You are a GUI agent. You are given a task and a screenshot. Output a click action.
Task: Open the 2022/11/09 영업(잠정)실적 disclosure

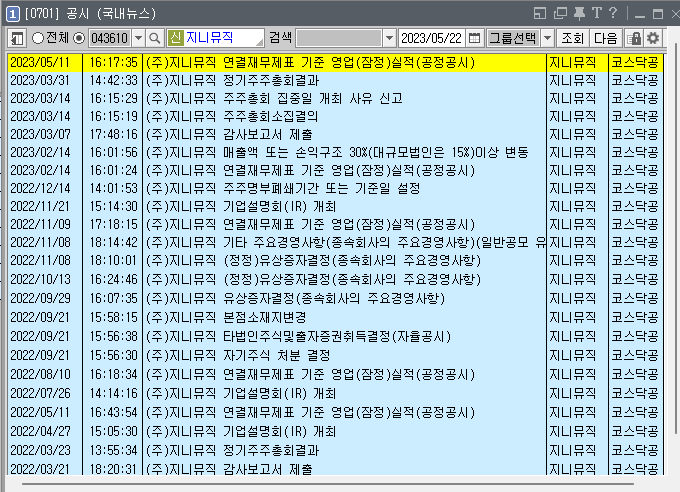335,224
